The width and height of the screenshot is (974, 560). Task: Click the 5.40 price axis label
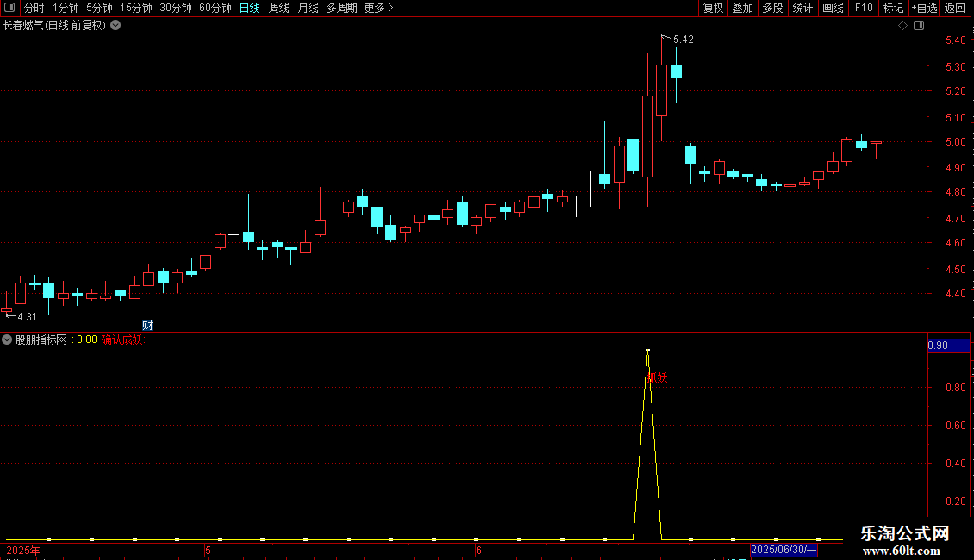tap(955, 40)
